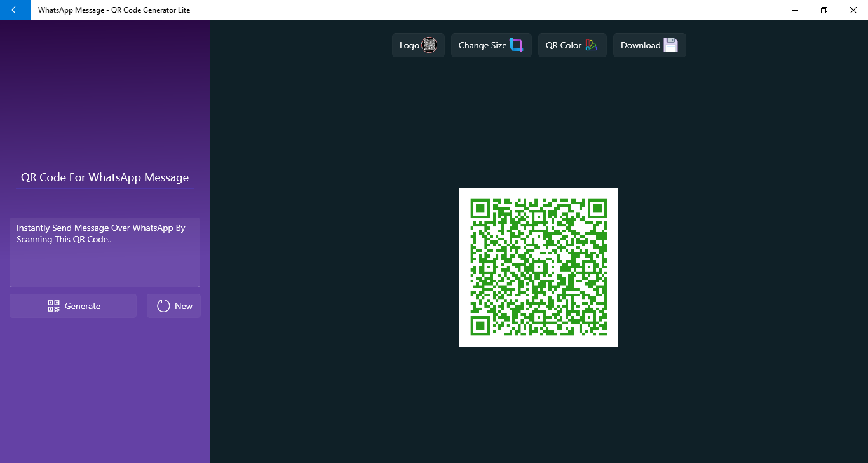
Task: Click the crop icon beside Change Size
Action: (x=517, y=45)
